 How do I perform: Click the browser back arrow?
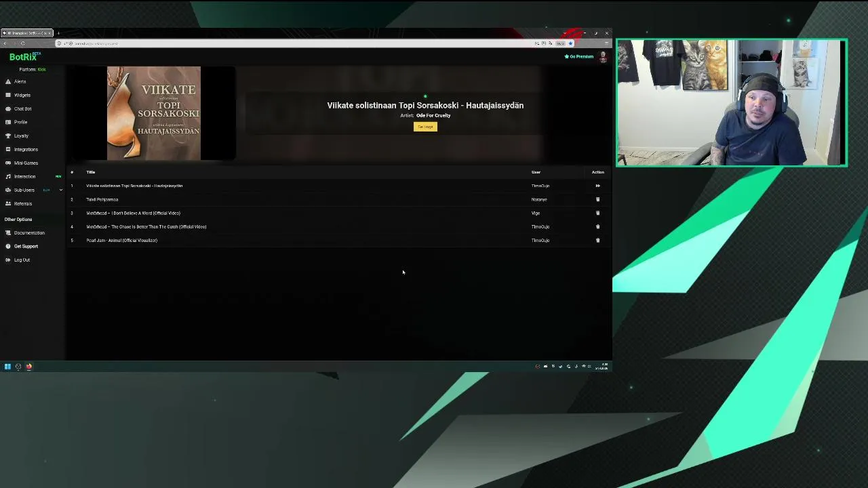tap(5, 43)
